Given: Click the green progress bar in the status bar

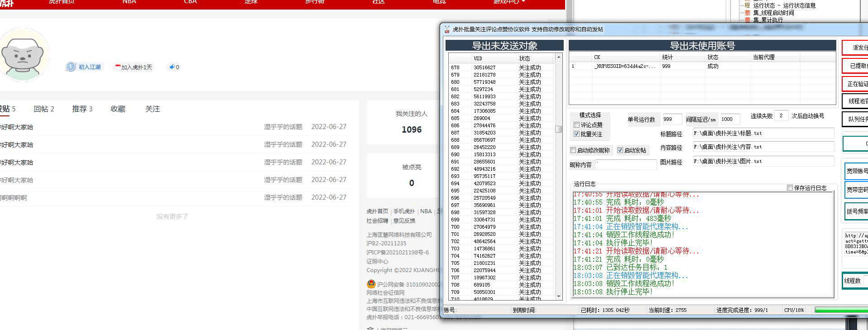Looking at the screenshot, I should click(841, 310).
